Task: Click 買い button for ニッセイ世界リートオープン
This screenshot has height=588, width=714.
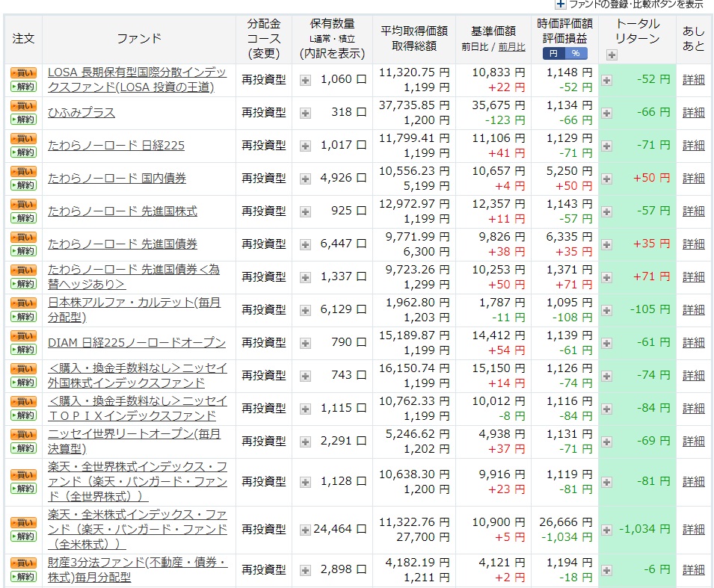Action: [23, 434]
